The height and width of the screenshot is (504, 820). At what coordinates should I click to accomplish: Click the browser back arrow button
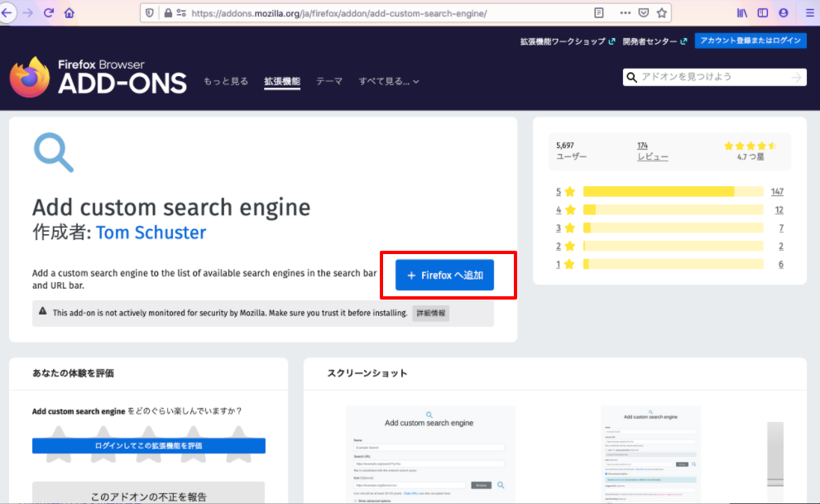pyautogui.click(x=7, y=13)
